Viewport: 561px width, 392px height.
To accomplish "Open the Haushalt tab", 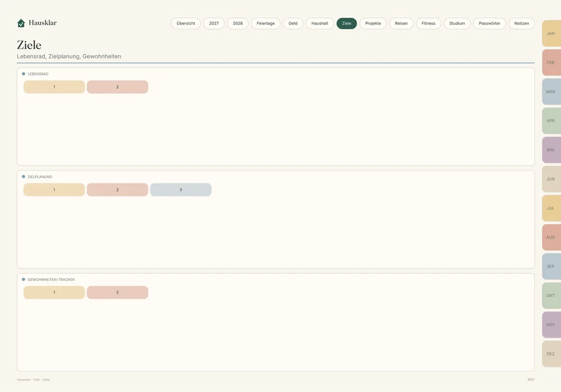I will (320, 23).
